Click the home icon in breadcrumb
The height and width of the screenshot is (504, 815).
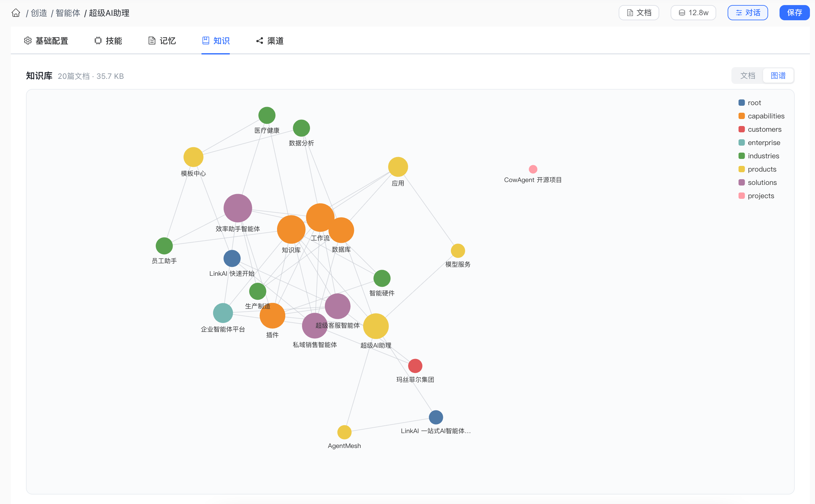(16, 13)
